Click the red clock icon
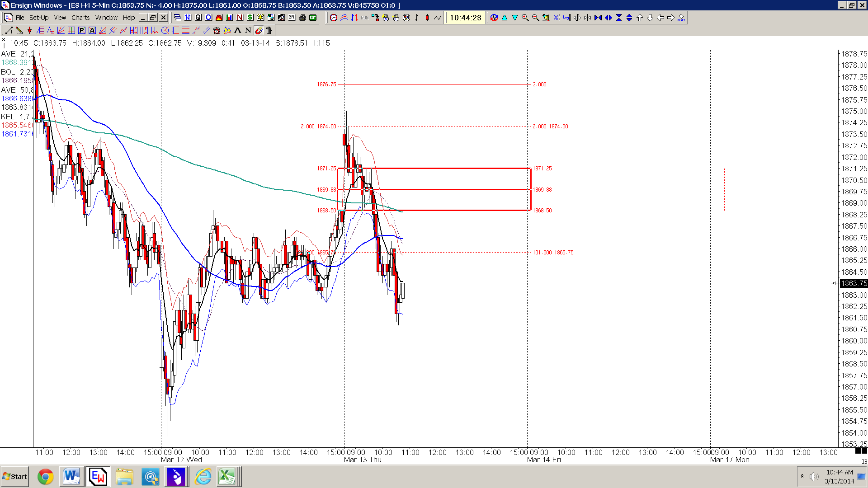Viewport: 868px width, 488px height. [334, 18]
